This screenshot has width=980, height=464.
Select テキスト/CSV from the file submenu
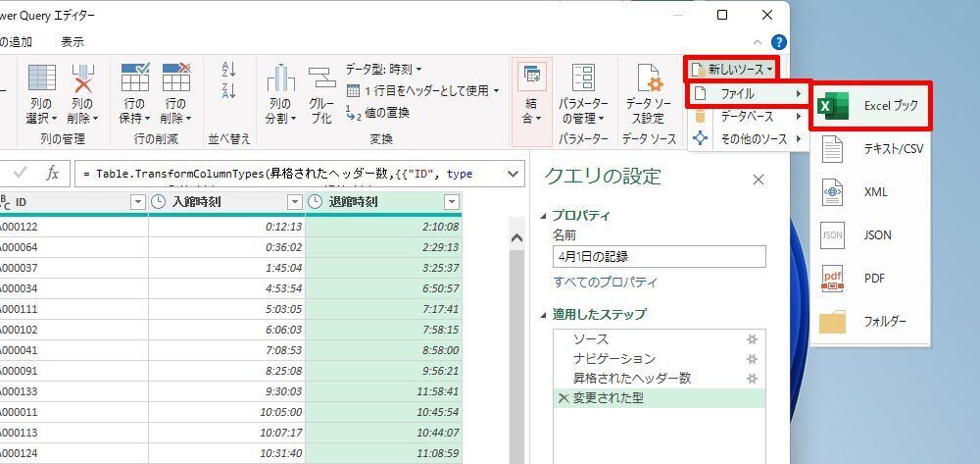872,149
